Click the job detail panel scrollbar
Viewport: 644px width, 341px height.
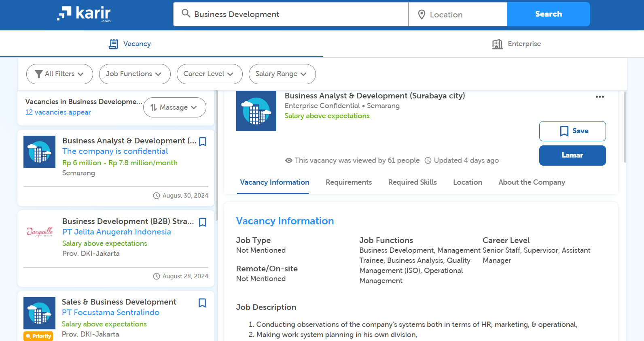[x=625, y=127]
